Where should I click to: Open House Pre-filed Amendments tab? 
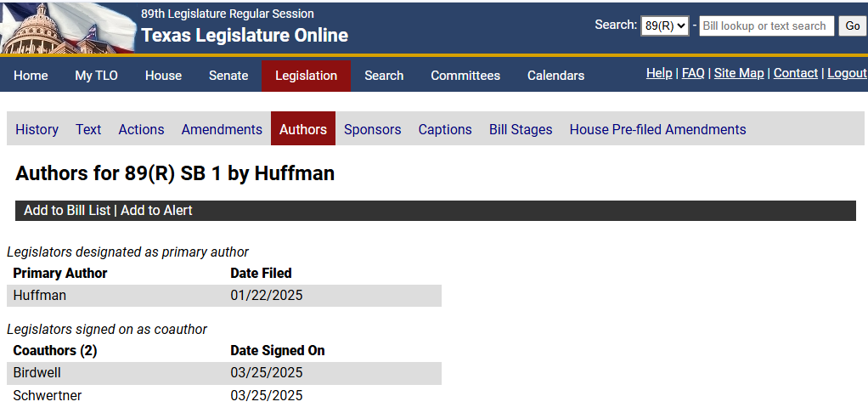pyautogui.click(x=657, y=129)
